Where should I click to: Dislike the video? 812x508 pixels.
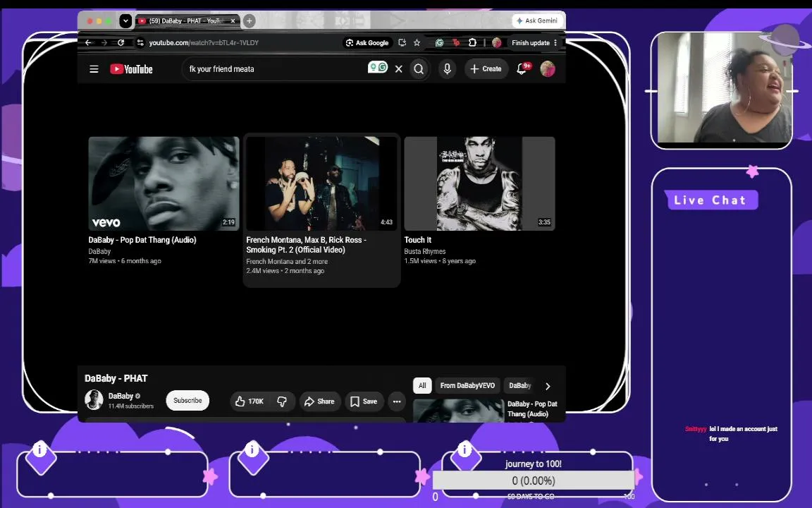[282, 401]
